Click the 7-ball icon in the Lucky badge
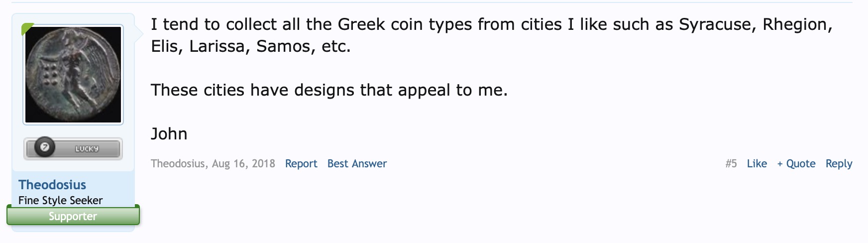The image size is (868, 243). [45, 148]
